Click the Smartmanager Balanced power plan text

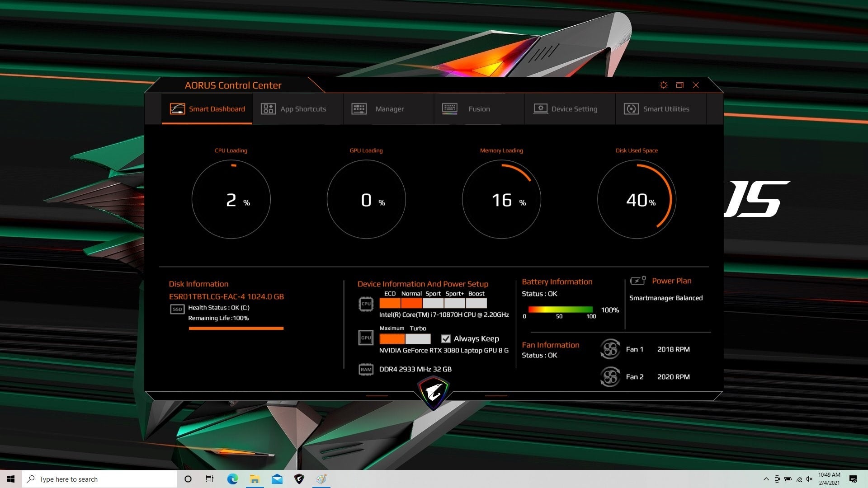coord(666,298)
